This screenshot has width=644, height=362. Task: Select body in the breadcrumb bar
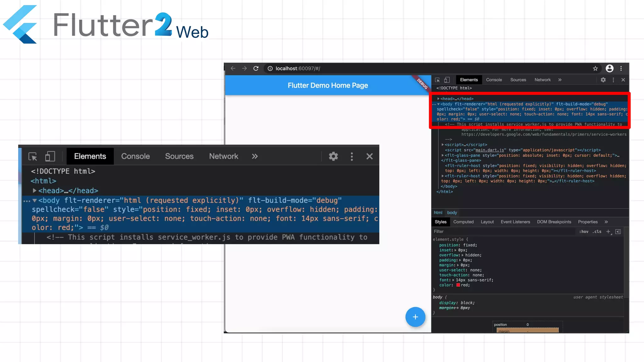pyautogui.click(x=452, y=213)
